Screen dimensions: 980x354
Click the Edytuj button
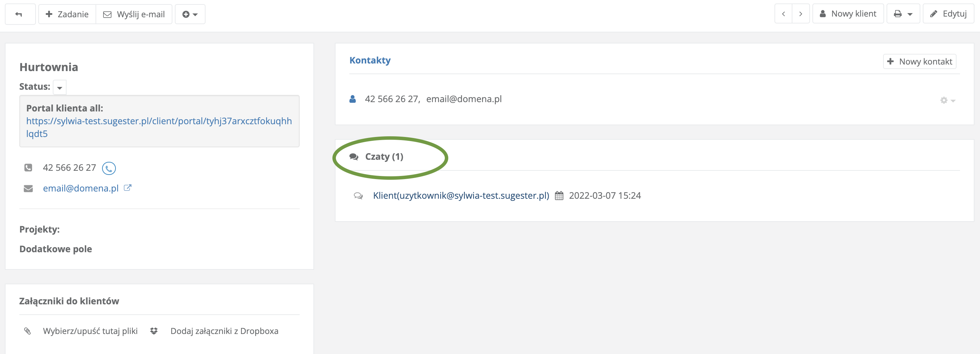click(948, 14)
